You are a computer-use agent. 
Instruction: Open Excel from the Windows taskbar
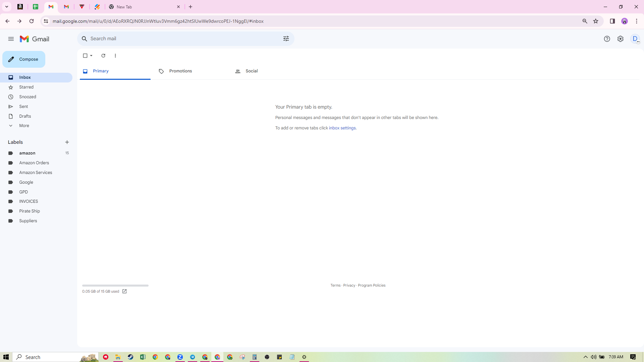click(143, 357)
